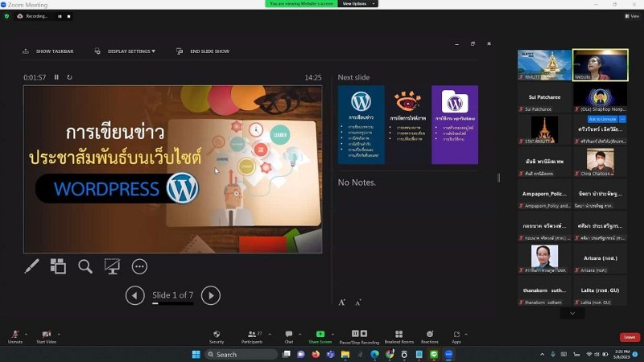
Task: Open the Zoom Apps panel
Action: [x=456, y=336]
